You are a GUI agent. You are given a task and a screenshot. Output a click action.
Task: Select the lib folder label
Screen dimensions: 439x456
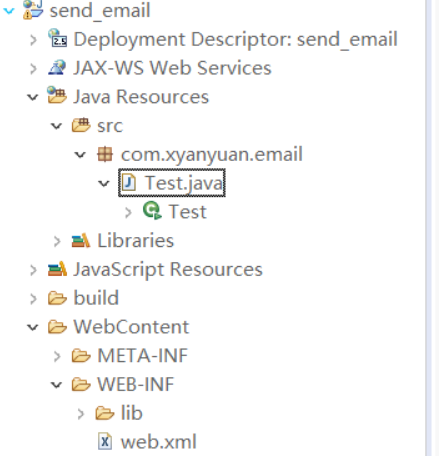tap(132, 413)
